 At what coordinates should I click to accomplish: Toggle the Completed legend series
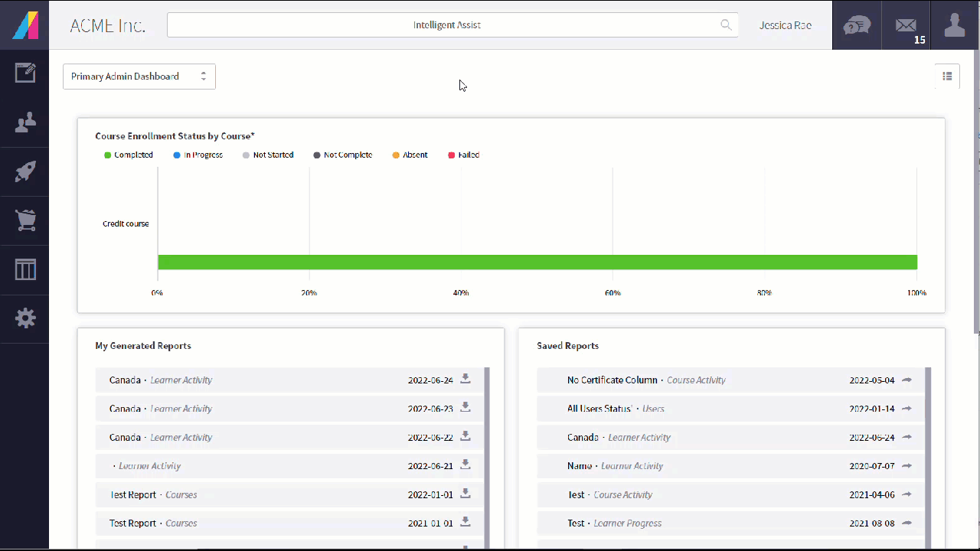tap(129, 155)
